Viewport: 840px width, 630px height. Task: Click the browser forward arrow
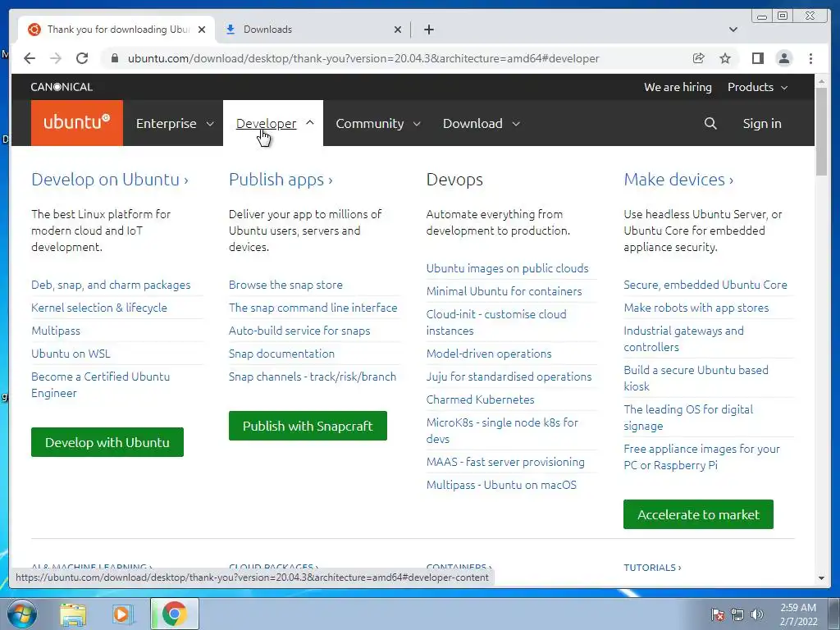pyautogui.click(x=56, y=58)
